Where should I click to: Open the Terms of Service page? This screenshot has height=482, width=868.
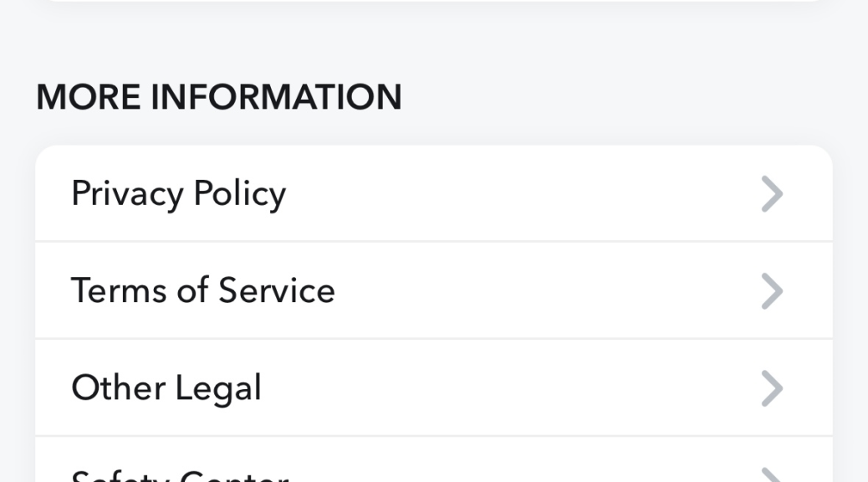[433, 290]
